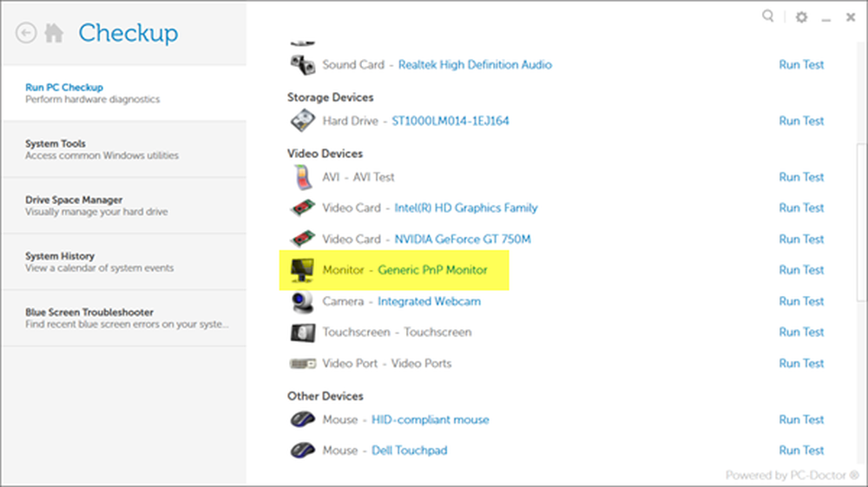Click the back arrow icon
Image resolution: width=868 pixels, height=487 pixels.
point(27,33)
